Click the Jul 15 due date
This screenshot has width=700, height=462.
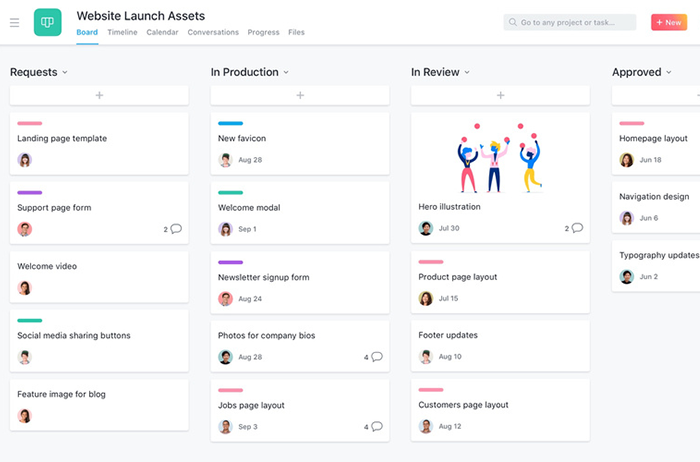click(x=448, y=298)
